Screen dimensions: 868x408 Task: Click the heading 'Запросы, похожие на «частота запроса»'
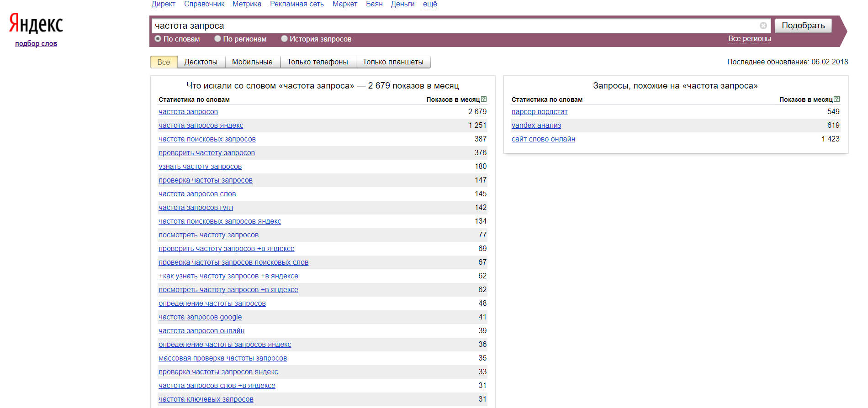(675, 86)
